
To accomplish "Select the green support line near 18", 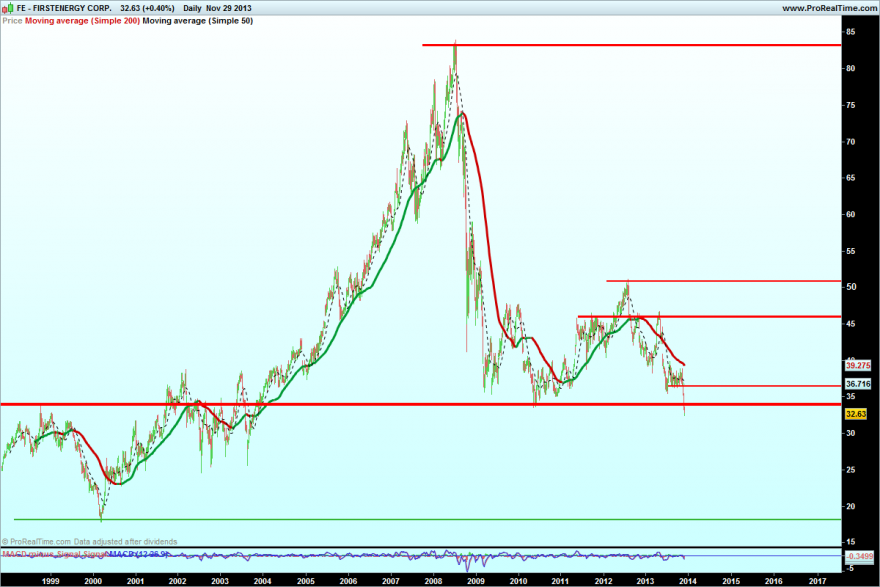I will click(428, 520).
